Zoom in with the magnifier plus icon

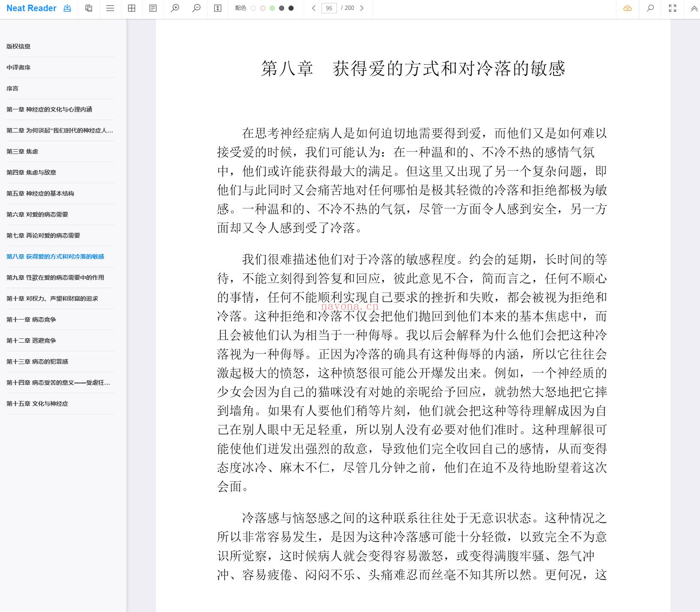(x=175, y=8)
